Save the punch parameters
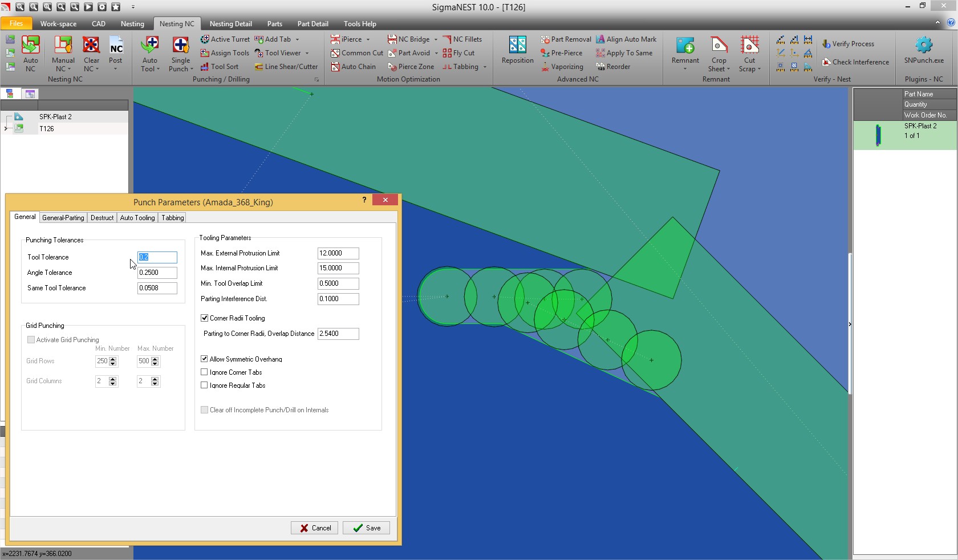 (366, 528)
